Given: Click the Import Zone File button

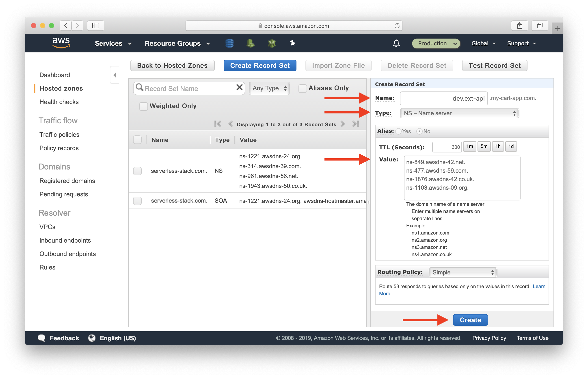Looking at the screenshot, I should [339, 65].
